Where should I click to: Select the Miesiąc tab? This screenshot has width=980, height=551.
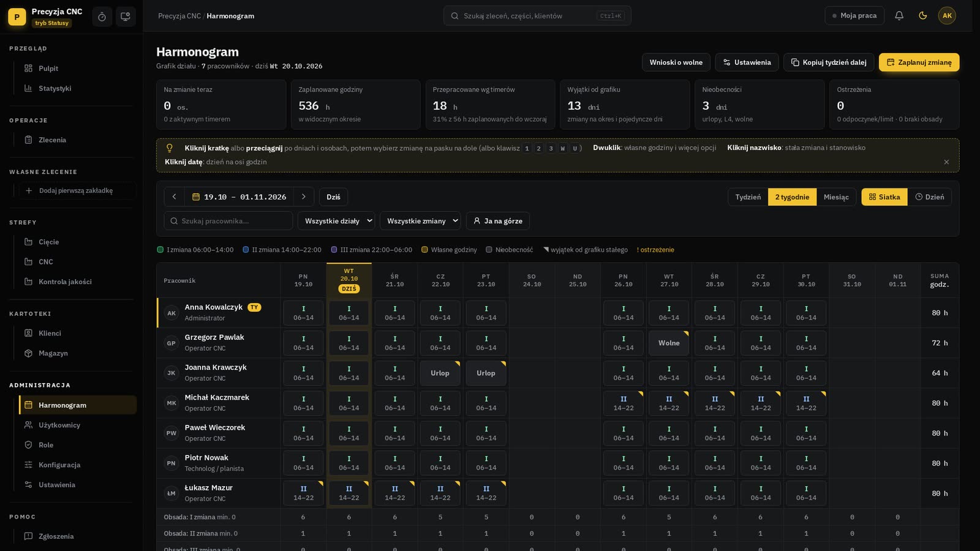(836, 197)
